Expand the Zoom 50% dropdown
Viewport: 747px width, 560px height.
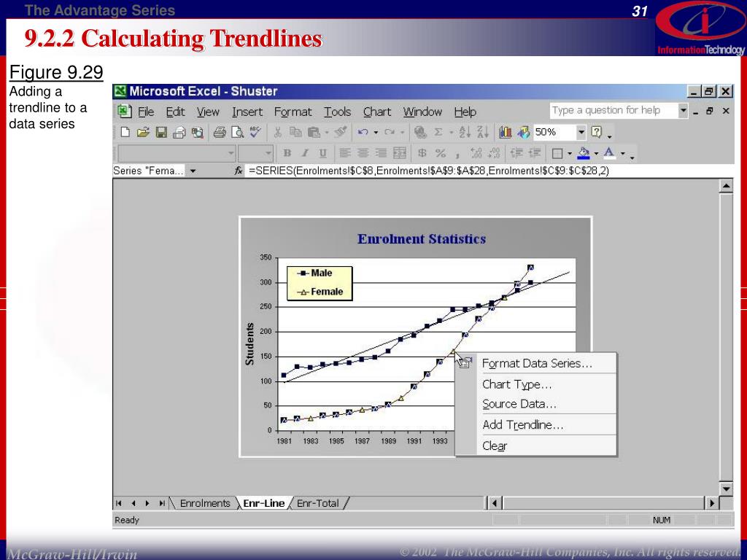pyautogui.click(x=581, y=132)
